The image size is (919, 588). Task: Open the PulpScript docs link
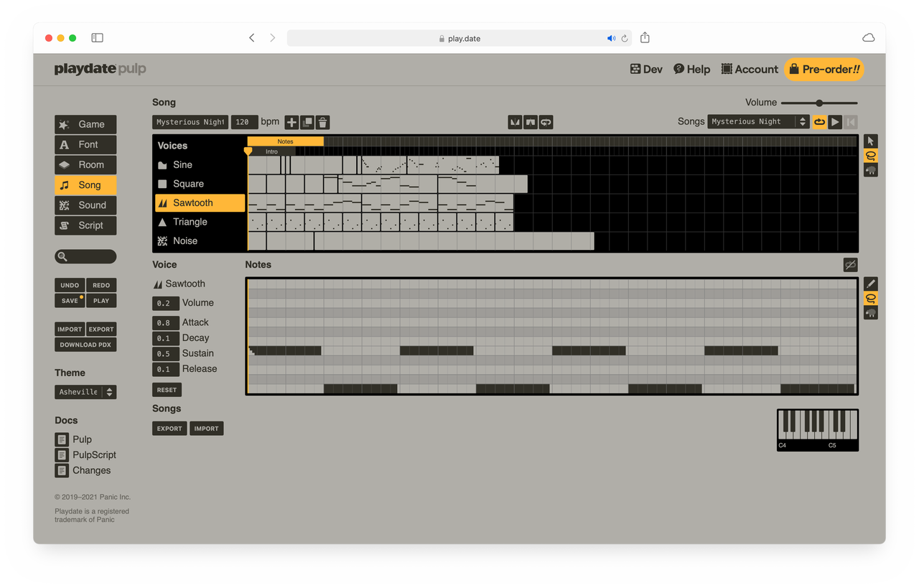click(94, 455)
